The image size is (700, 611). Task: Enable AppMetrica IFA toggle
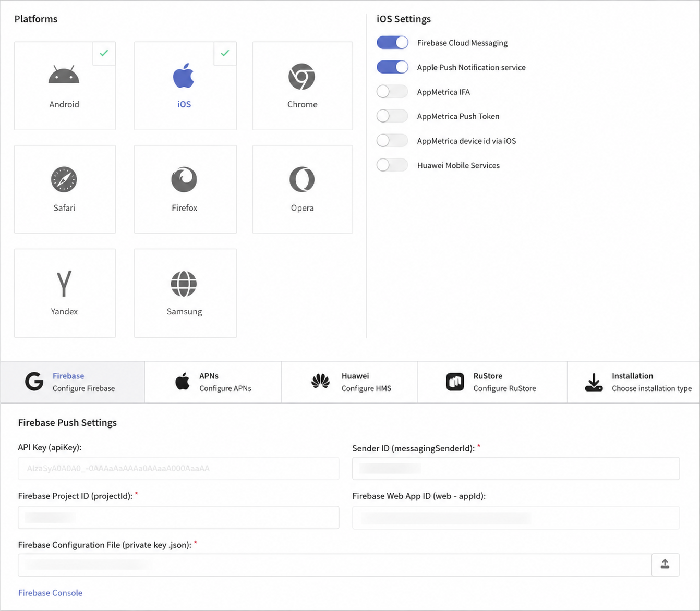(392, 92)
